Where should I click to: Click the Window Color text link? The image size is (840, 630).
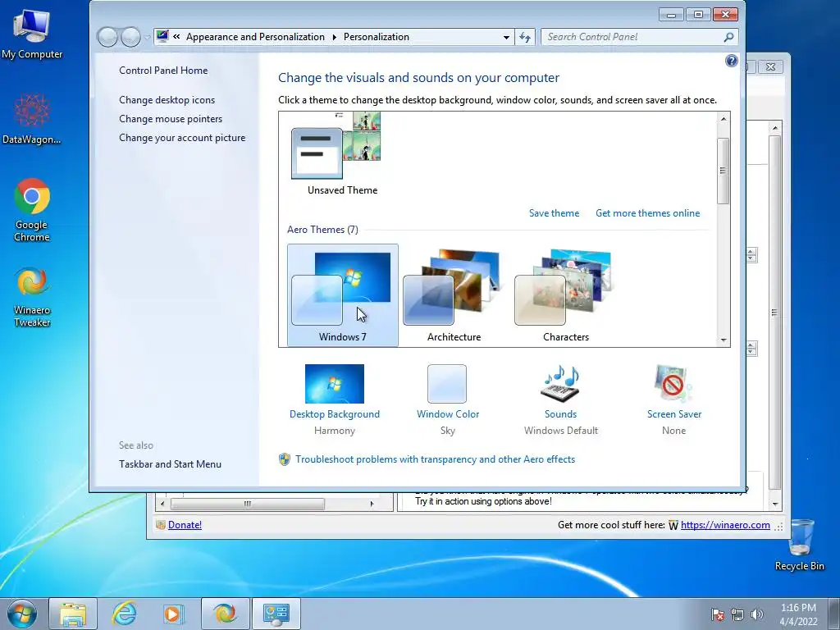pos(448,414)
